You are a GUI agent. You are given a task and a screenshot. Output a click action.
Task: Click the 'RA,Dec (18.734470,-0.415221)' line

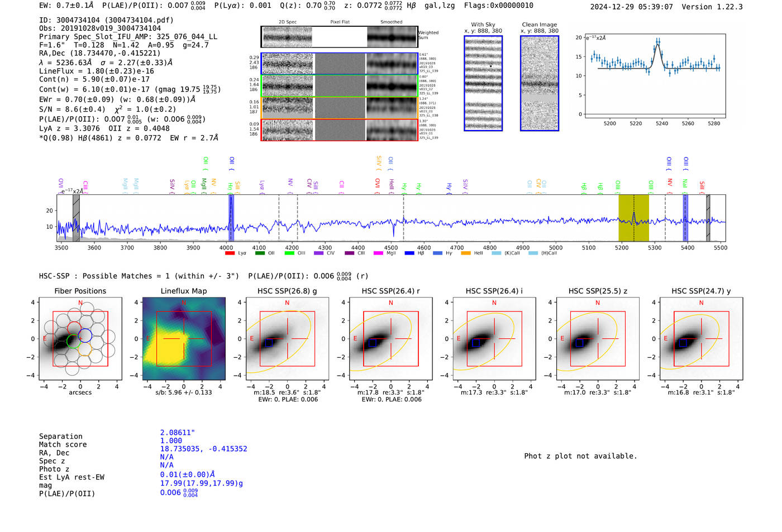point(99,54)
